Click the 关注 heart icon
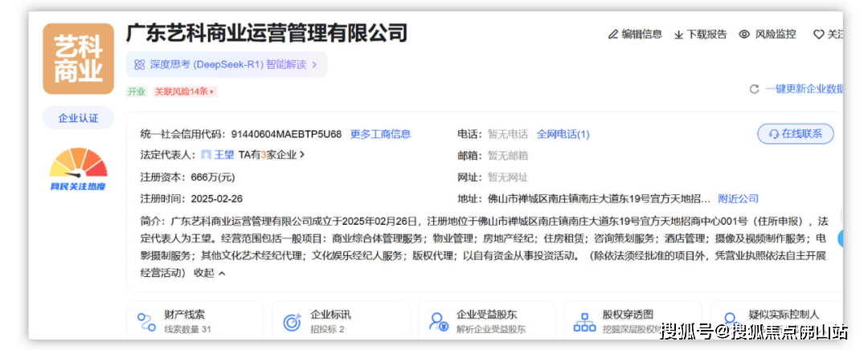Viewport: 868px width, 350px height. [819, 35]
